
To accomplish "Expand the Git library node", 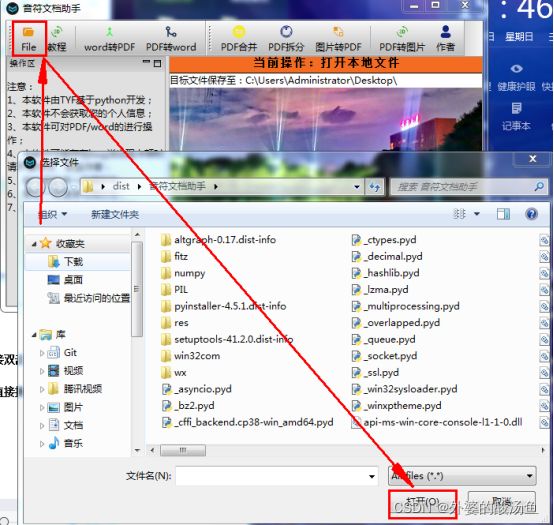I will [x=42, y=353].
